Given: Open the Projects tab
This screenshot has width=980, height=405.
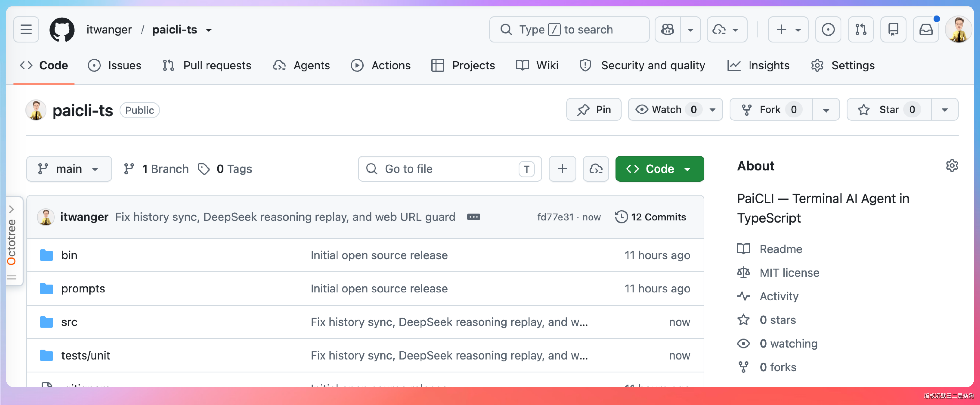Looking at the screenshot, I should (x=463, y=65).
